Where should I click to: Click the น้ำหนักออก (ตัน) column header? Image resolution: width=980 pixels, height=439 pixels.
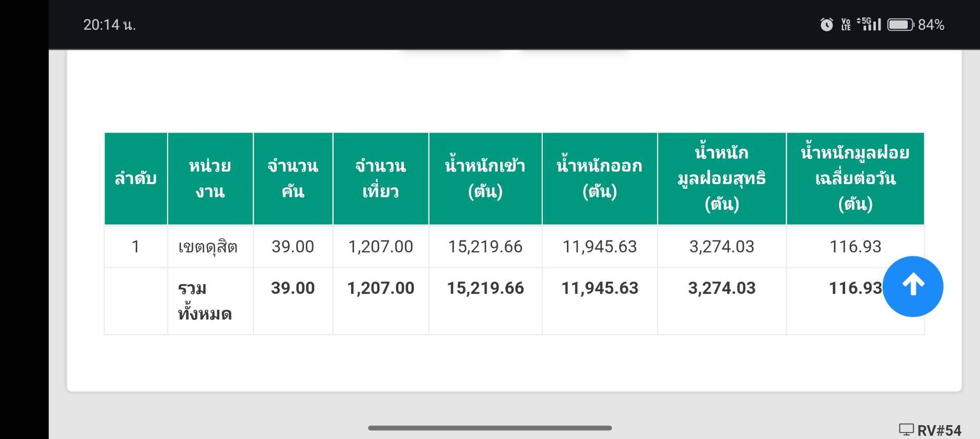(600, 178)
